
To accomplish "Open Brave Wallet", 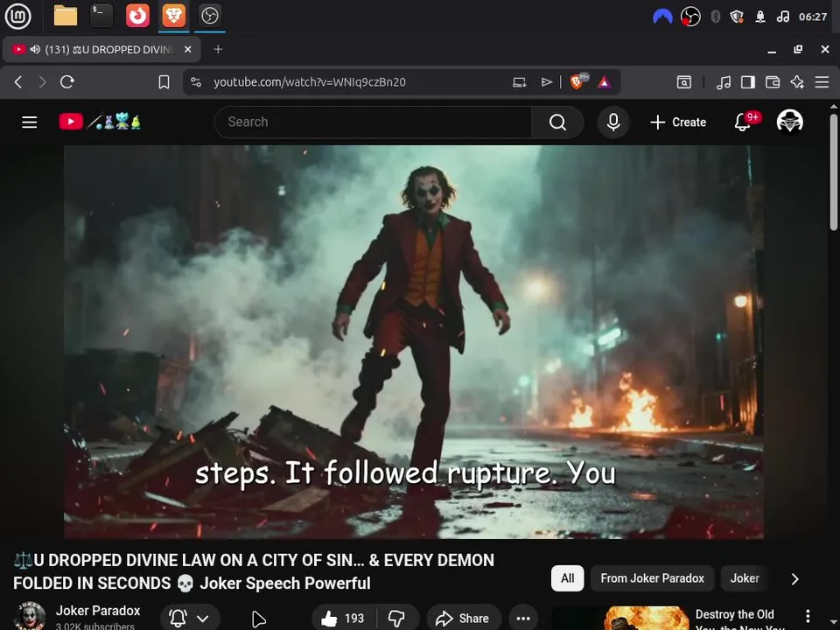I will (x=773, y=82).
